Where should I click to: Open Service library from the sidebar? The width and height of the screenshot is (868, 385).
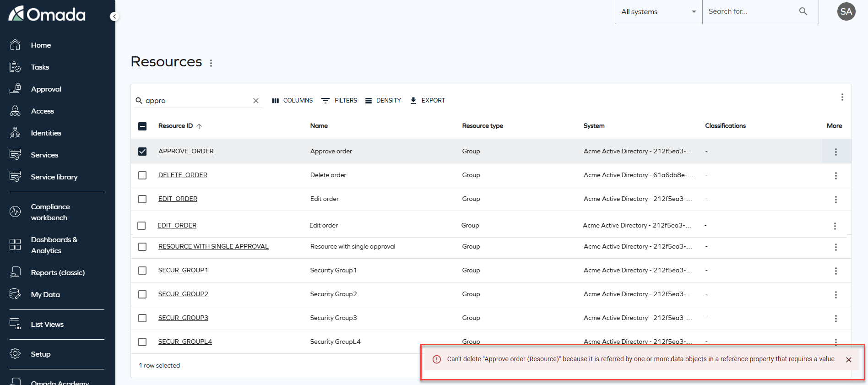pyautogui.click(x=54, y=177)
